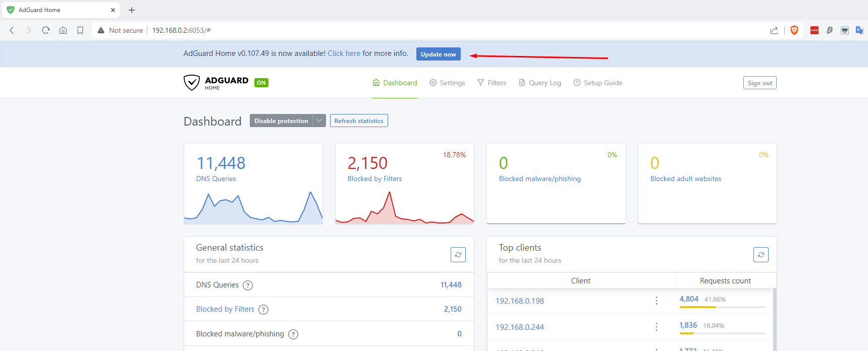Open the browser home page icon
The image size is (868, 351).
click(x=63, y=30)
